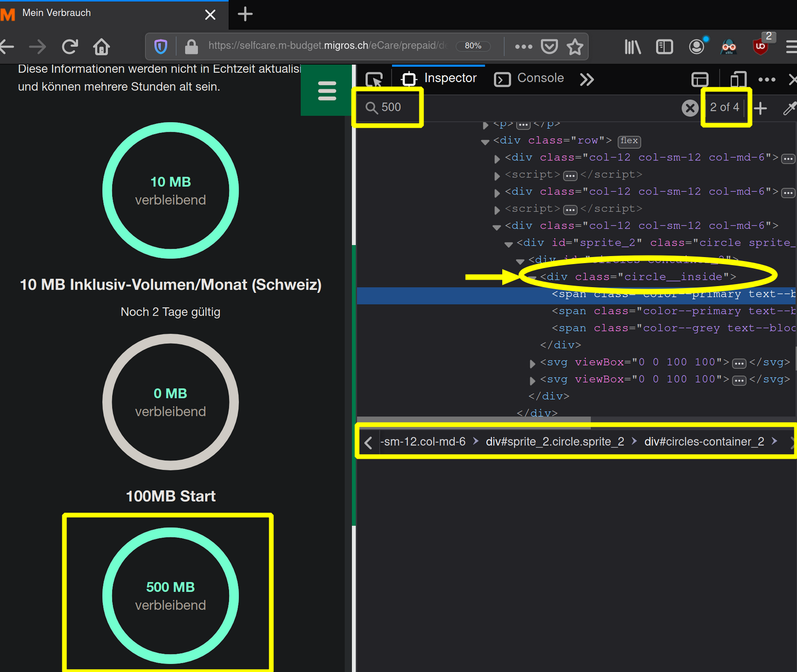Expand the collapsed p element node
The image size is (797, 672).
[485, 125]
